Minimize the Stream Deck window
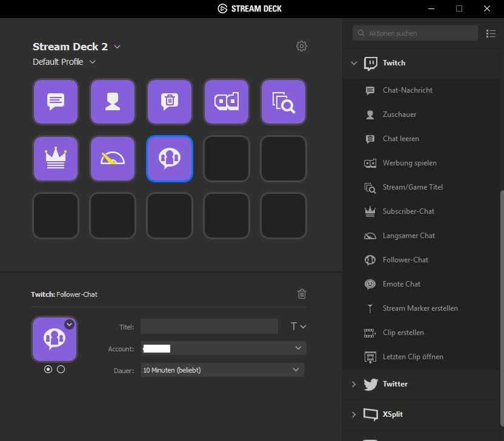 click(x=431, y=8)
